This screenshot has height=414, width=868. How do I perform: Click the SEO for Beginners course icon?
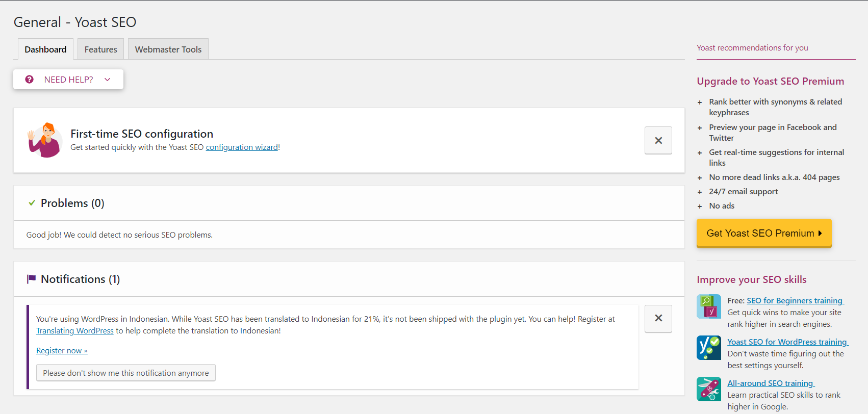[709, 306]
